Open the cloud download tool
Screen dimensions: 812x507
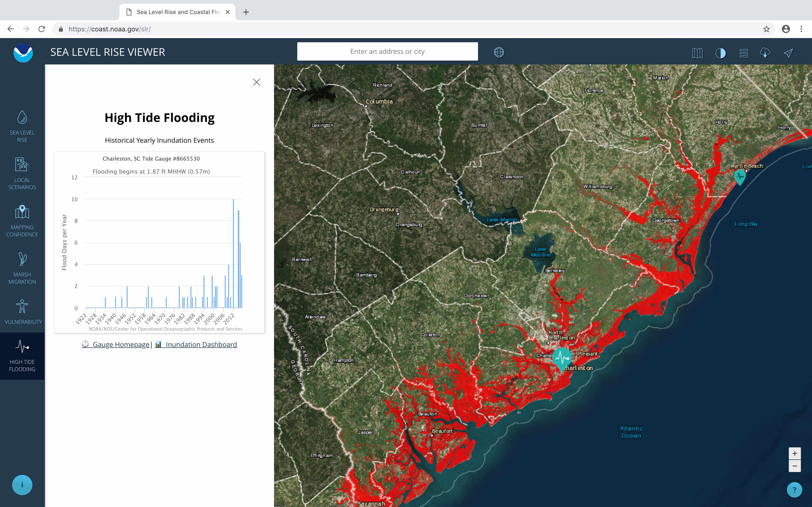[x=765, y=53]
